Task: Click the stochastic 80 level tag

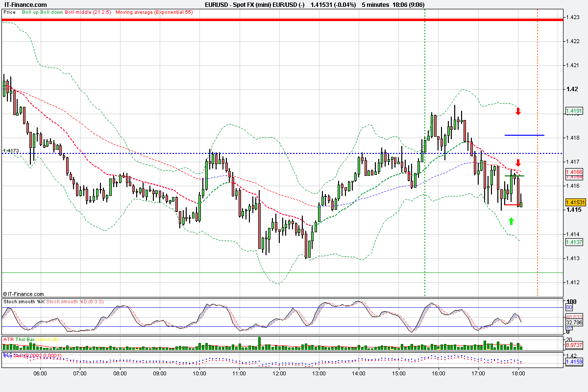Action: pyautogui.click(x=569, y=308)
